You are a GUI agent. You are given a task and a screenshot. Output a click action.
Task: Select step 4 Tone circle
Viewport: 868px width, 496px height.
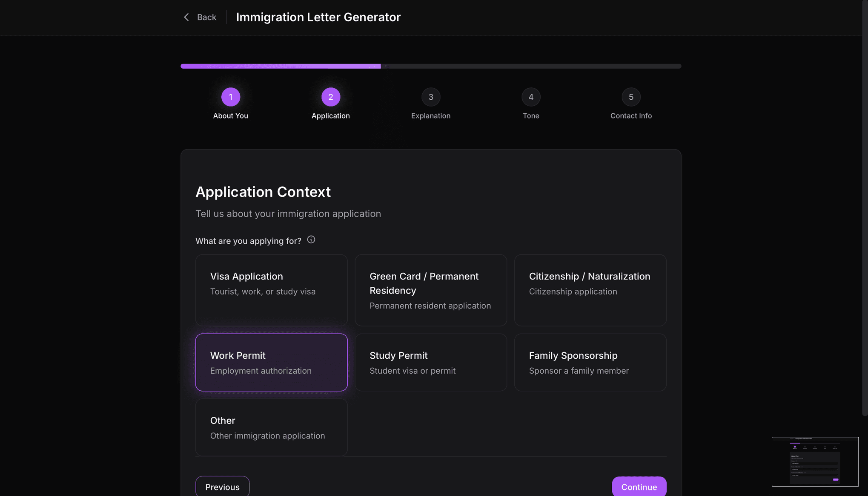(531, 97)
